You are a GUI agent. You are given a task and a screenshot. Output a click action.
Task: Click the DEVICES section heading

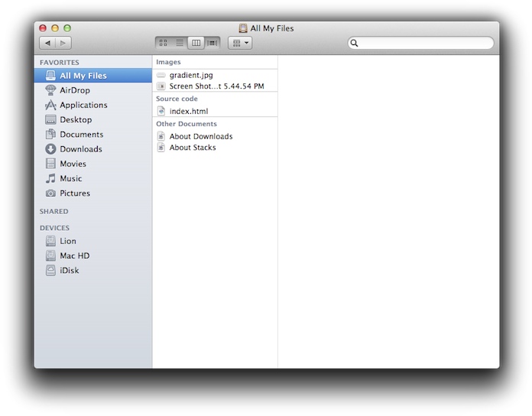(x=54, y=228)
